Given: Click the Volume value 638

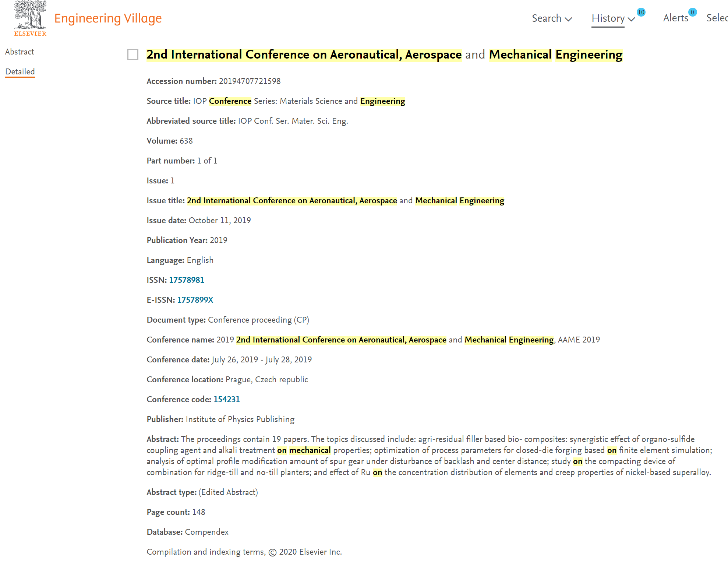Looking at the screenshot, I should (186, 141).
